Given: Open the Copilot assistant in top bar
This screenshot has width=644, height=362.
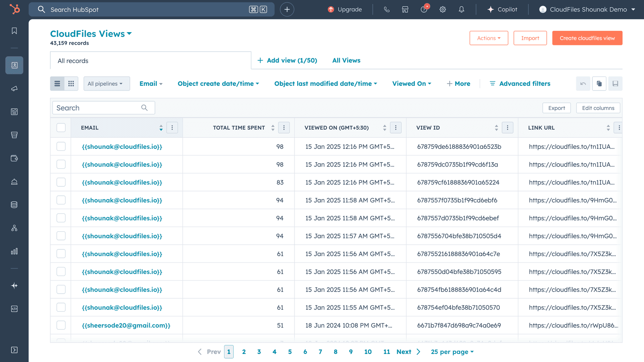Looking at the screenshot, I should pyautogui.click(x=502, y=9).
